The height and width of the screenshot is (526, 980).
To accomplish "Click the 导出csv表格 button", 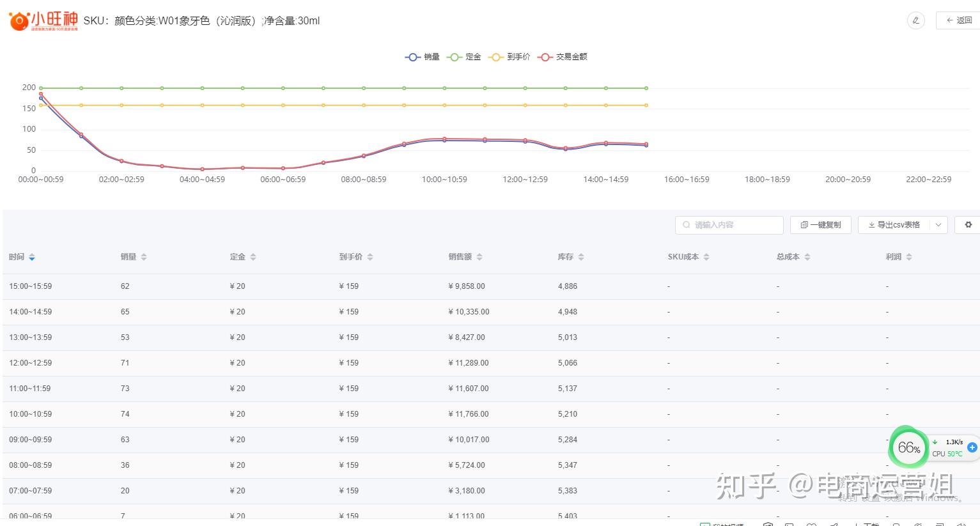I will click(894, 225).
